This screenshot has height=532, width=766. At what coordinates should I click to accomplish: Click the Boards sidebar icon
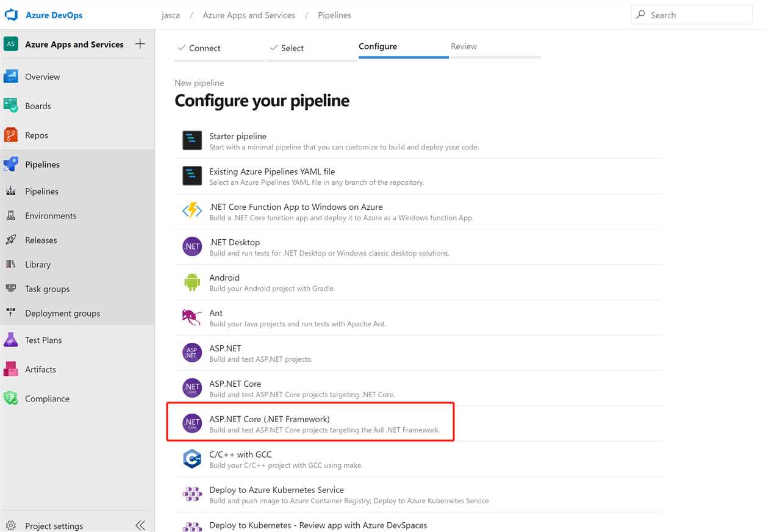(11, 106)
